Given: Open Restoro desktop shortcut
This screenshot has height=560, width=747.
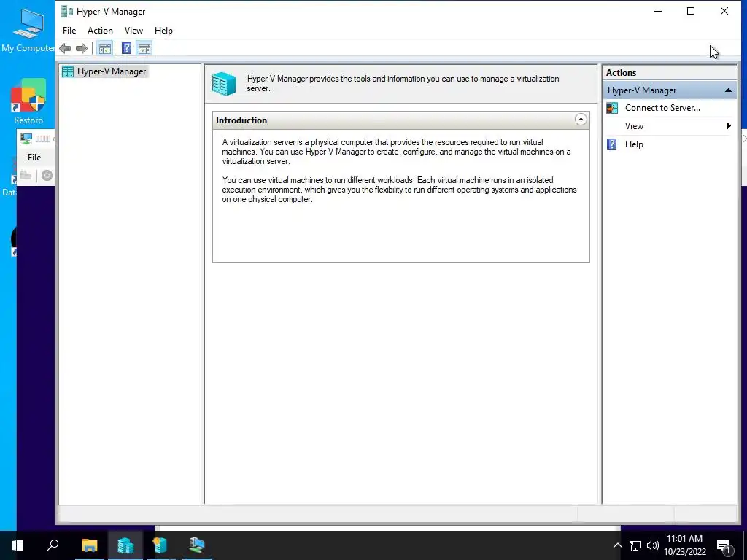Looking at the screenshot, I should [x=28, y=101].
